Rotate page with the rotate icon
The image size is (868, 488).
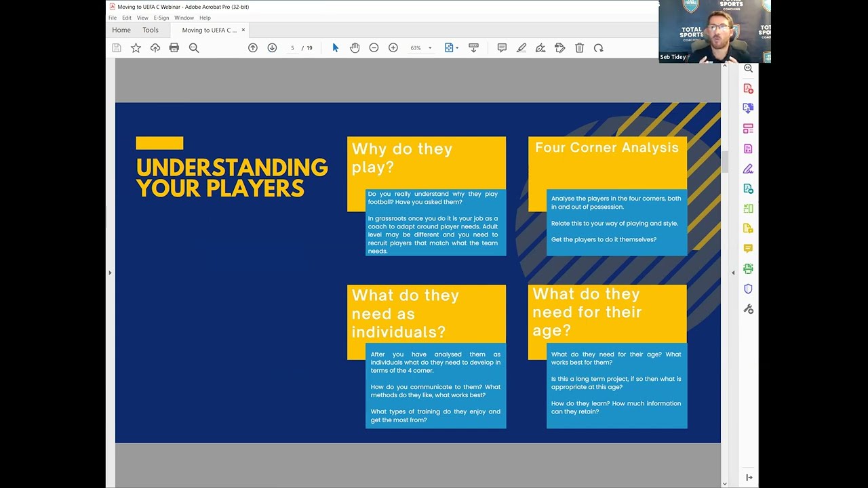598,48
